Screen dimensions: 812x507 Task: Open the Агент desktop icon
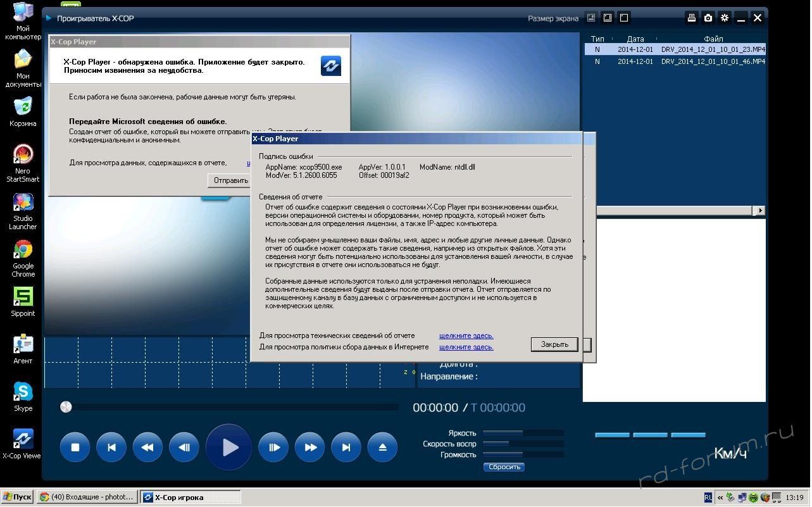coord(23,349)
